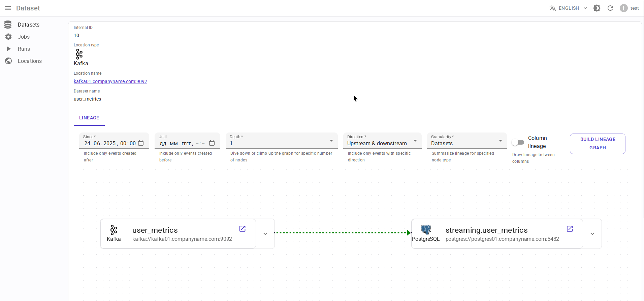The height and width of the screenshot is (301, 644).
Task: Toggle the dark/light theme icon
Action: point(597,8)
